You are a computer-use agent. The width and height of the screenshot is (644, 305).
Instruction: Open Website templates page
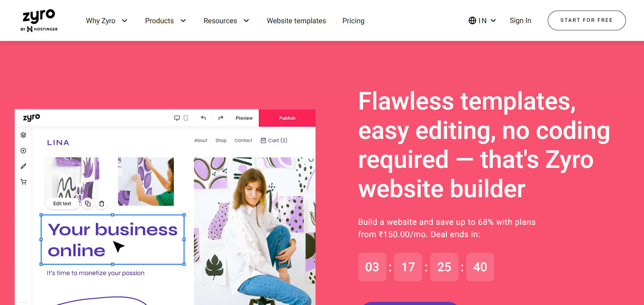(x=296, y=21)
